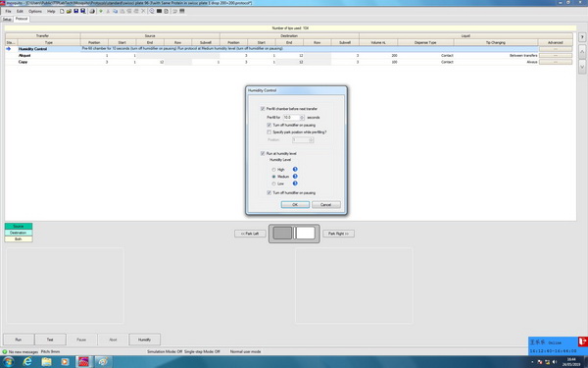
Task: Click the Save As toolbar icon
Action: (83, 11)
